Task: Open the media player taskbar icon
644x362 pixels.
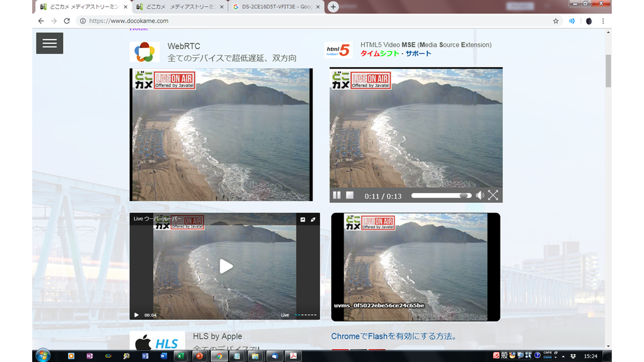Action: 71,356
